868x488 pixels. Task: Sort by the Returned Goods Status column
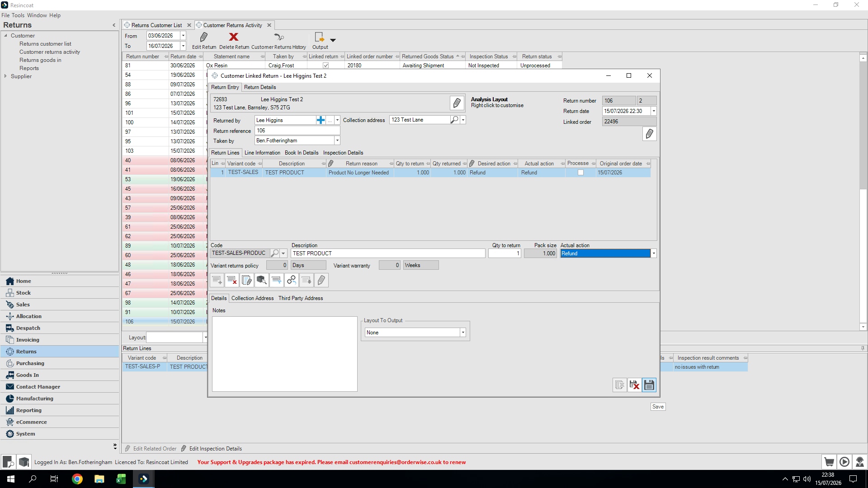click(x=427, y=56)
